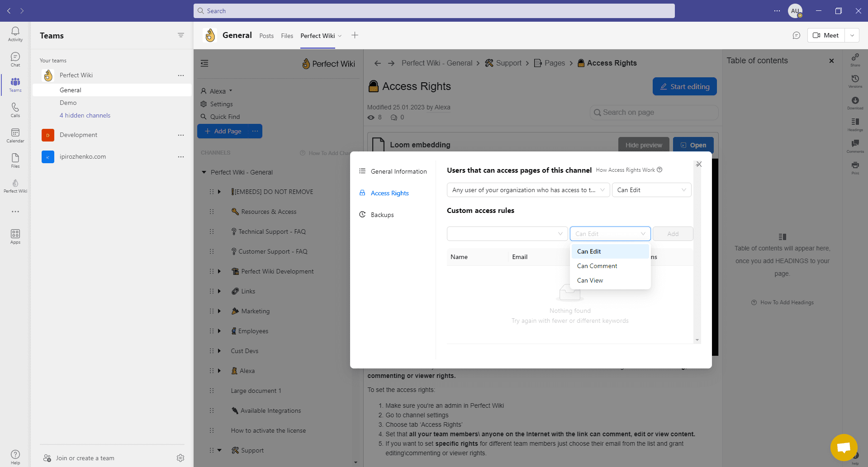Select Can View permission option

pyautogui.click(x=610, y=280)
